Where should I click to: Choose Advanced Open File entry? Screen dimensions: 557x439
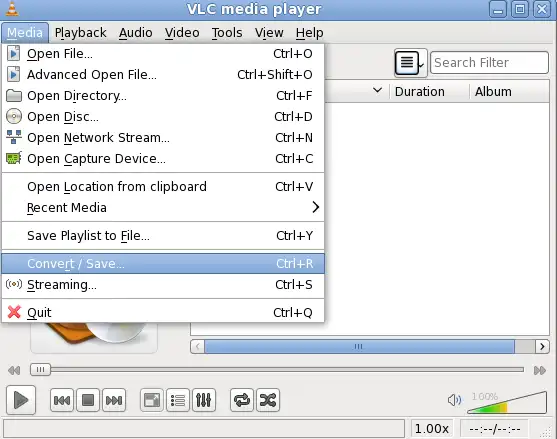tap(163, 75)
